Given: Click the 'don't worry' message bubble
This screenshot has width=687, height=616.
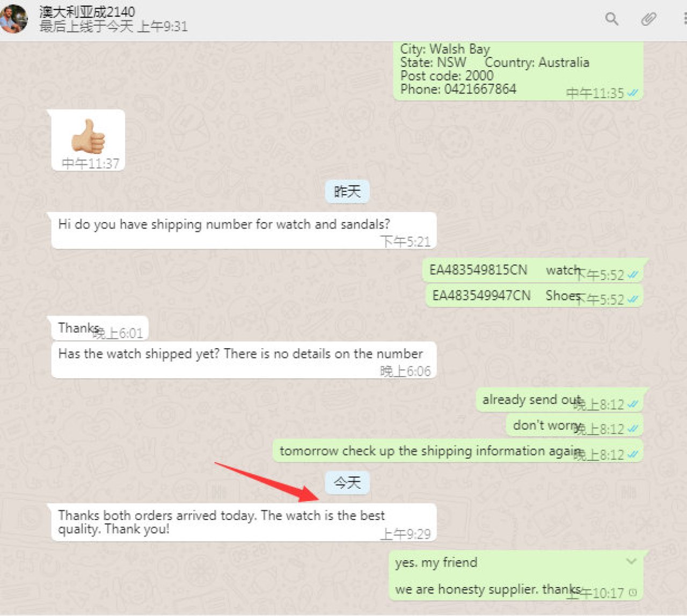Looking at the screenshot, I should 574,426.
